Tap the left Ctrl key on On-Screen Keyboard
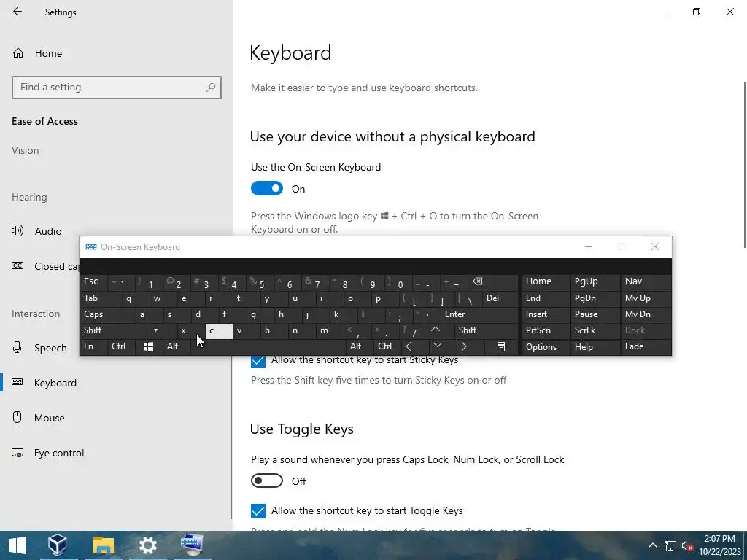747x560 pixels. pyautogui.click(x=121, y=346)
